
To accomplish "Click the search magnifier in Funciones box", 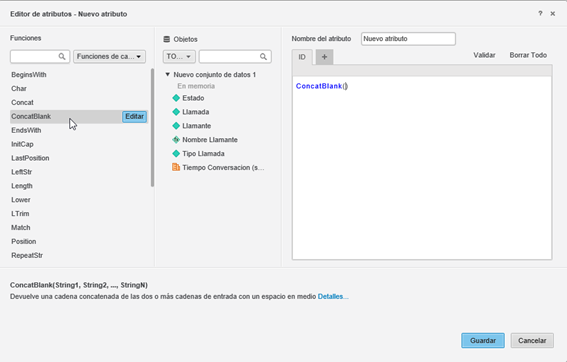I will pos(62,56).
